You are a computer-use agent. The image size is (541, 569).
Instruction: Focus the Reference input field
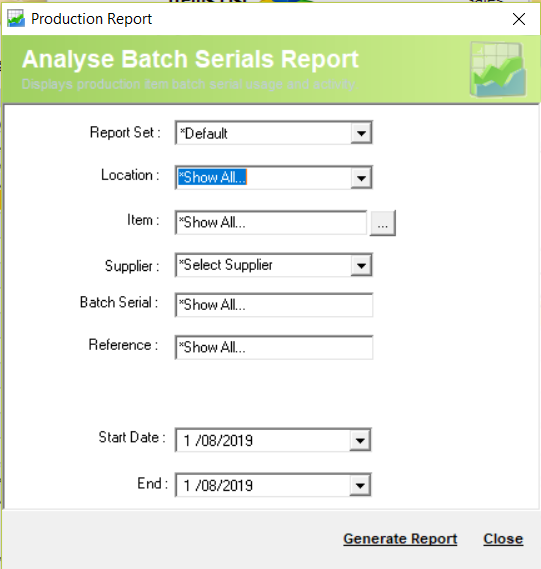274,347
